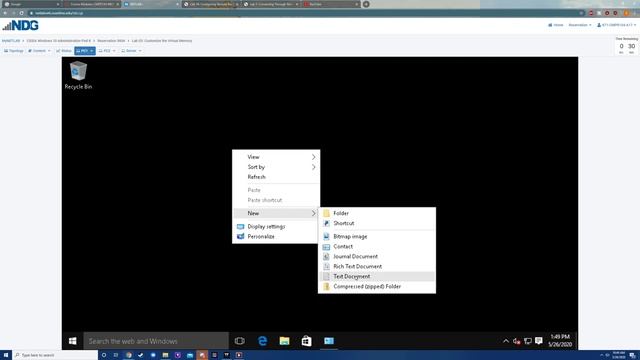Screen dimensions: 640x360
Task: Choose Refresh from the context menu
Action: [x=276, y=177]
